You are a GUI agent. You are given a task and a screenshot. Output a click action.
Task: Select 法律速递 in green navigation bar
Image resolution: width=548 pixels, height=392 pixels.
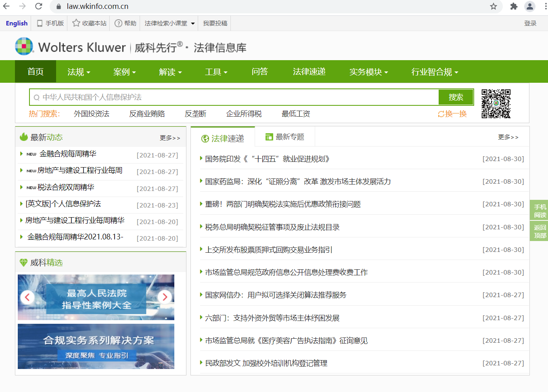coord(309,71)
